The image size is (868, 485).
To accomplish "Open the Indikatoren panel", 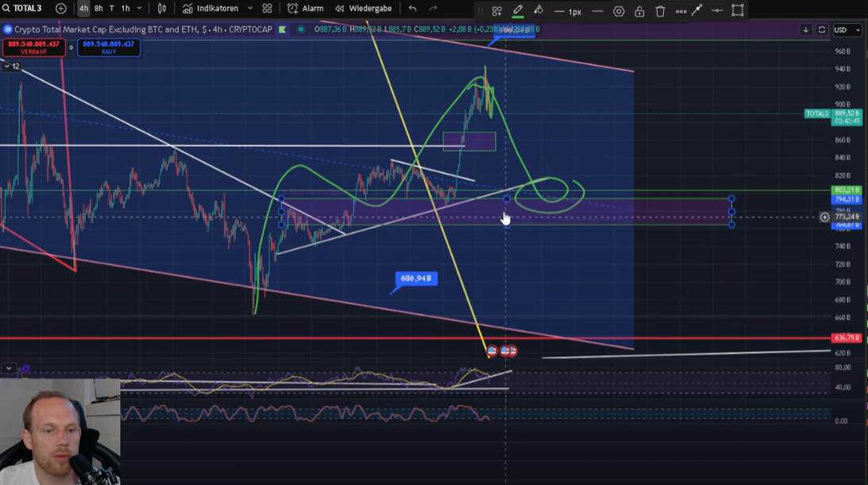I will click(211, 8).
